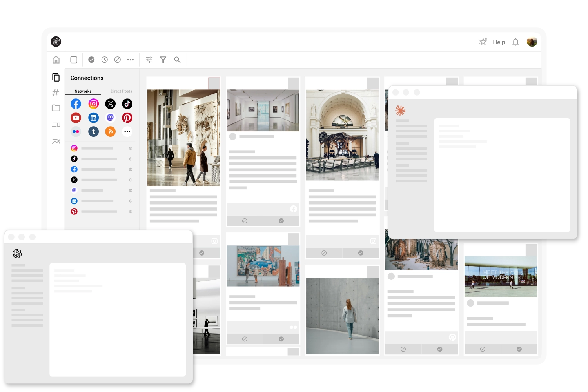Open the RSS feed network icon
This screenshot has height=392, width=588.
[x=111, y=132]
